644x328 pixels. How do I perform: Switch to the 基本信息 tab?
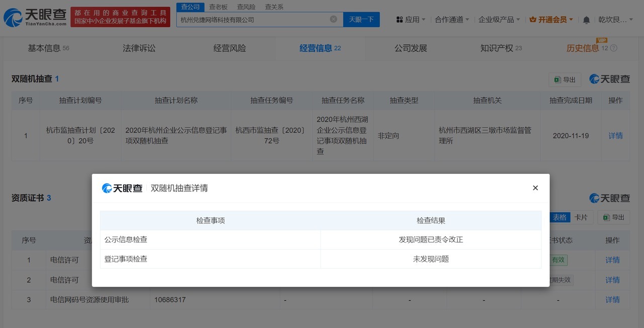click(x=43, y=47)
